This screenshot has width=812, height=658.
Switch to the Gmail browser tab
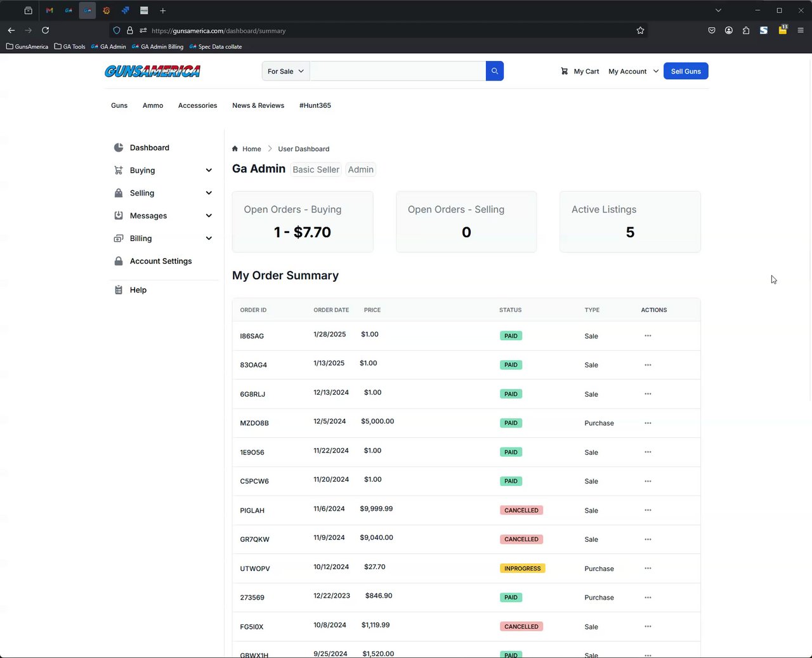49,11
